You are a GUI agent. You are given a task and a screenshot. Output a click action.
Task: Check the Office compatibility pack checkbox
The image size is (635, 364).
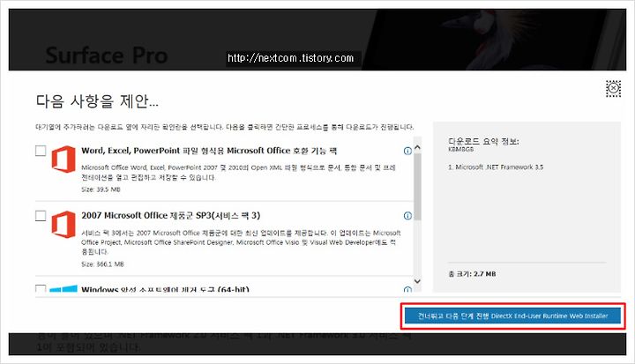tap(41, 151)
